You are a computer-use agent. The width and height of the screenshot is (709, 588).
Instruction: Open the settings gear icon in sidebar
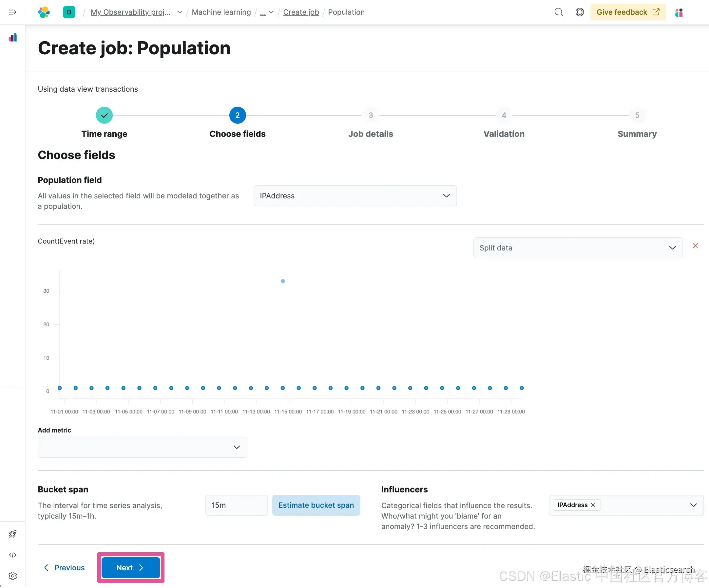(13, 577)
